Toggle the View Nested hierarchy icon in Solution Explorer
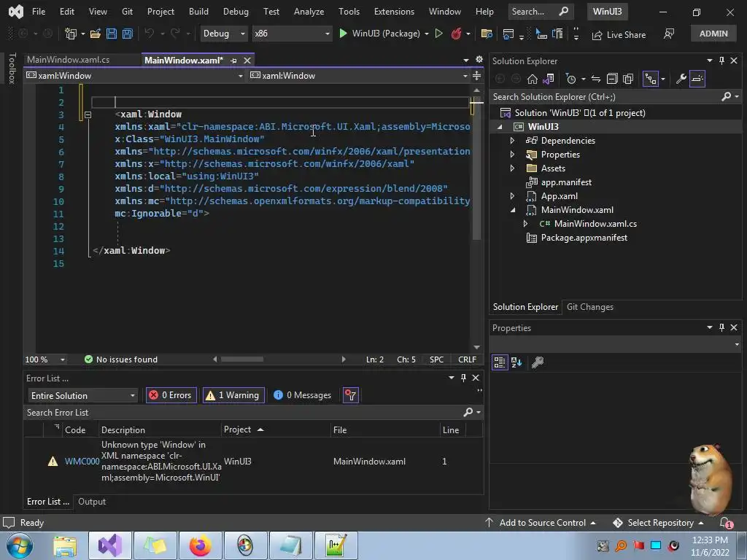747x560 pixels. pos(650,79)
